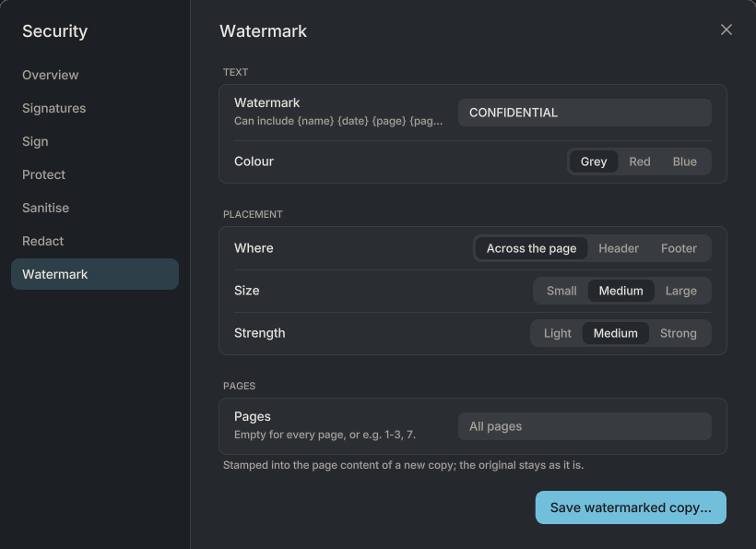Open the Overview section

pos(95,75)
